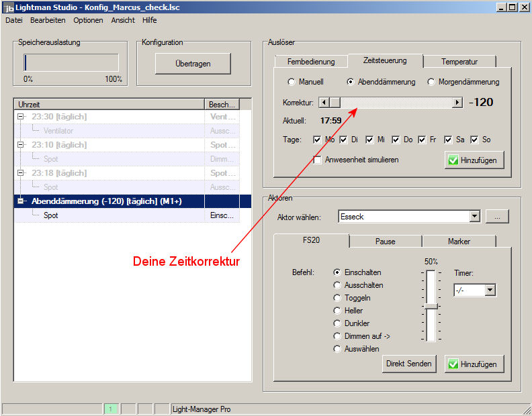Select the Auswählen command
This screenshot has height=416, width=532.
click(x=337, y=349)
